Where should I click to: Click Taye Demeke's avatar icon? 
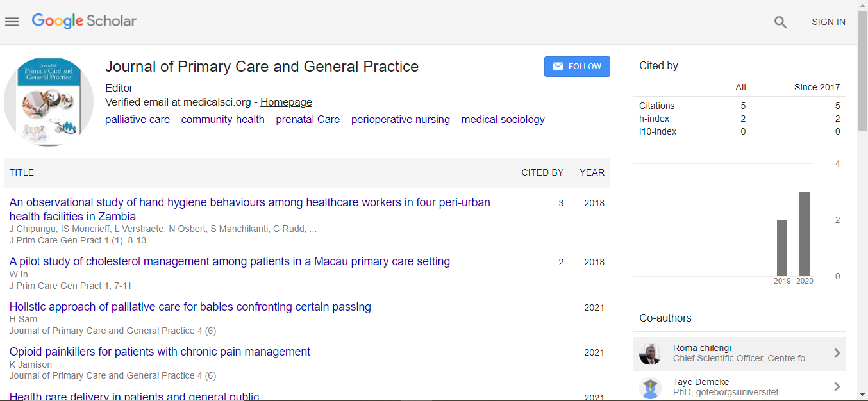click(x=650, y=387)
